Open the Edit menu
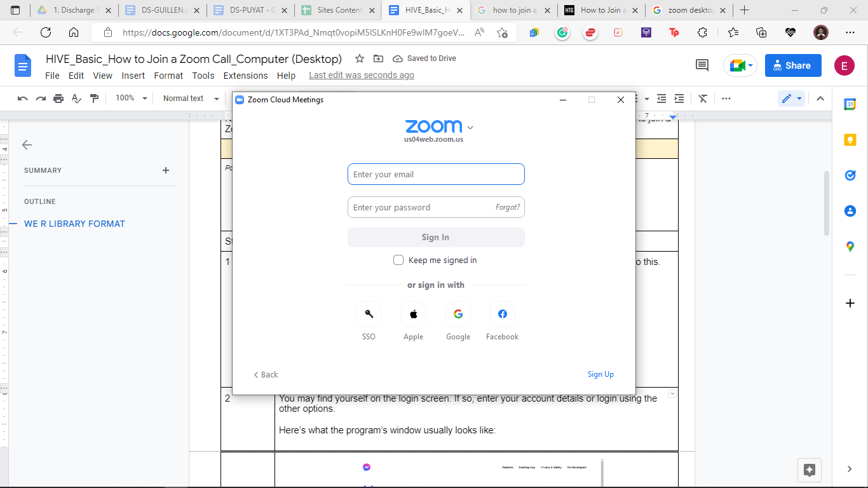 tap(76, 76)
